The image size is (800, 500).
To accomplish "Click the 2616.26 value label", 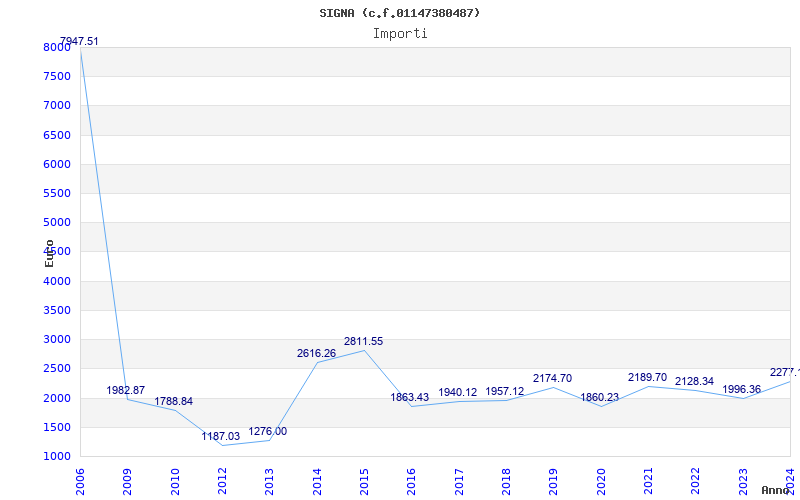I will 316,353.
